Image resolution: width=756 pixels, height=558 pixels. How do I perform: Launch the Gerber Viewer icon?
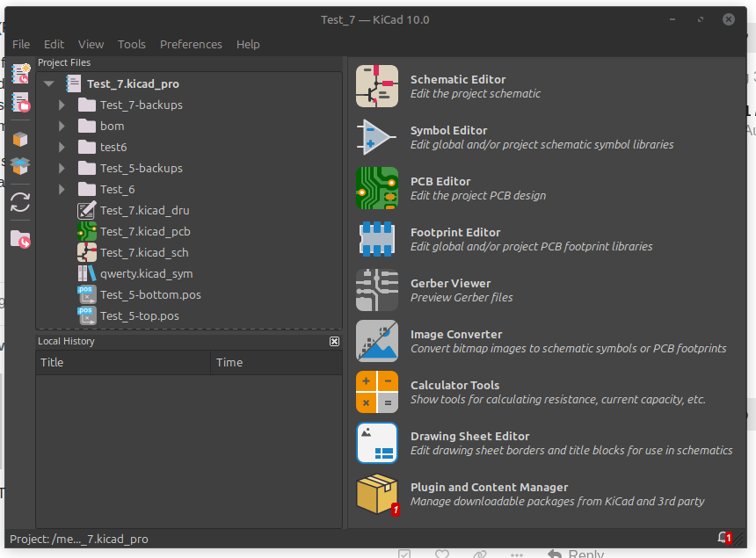click(377, 290)
